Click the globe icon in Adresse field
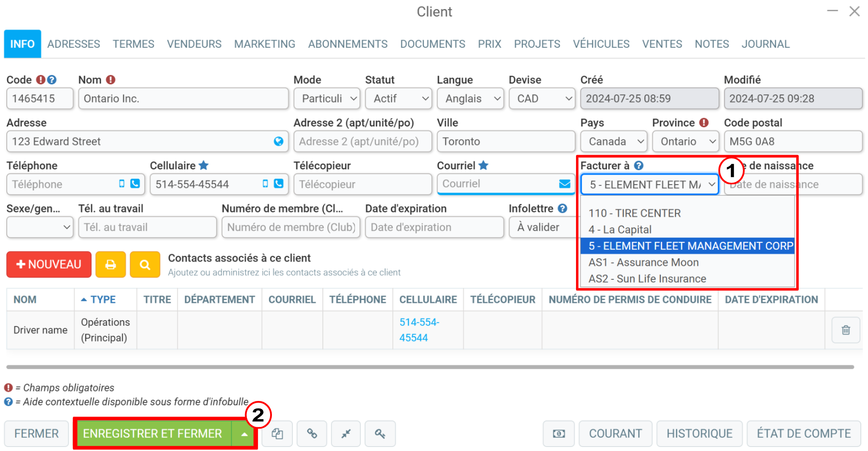 click(279, 141)
